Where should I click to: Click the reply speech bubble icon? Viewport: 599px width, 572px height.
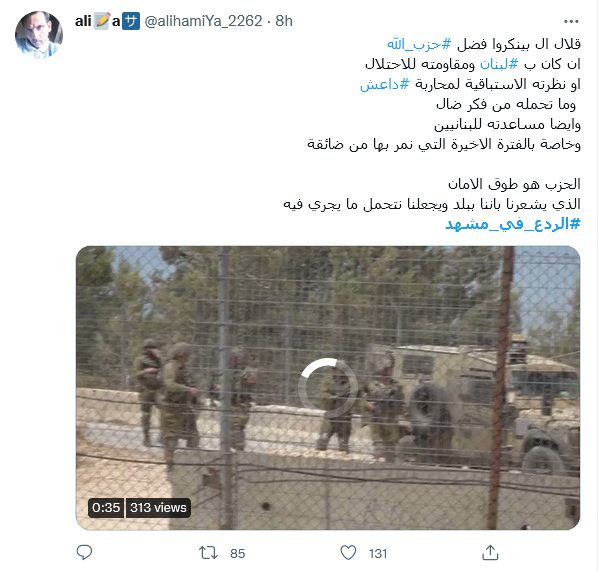[84, 553]
